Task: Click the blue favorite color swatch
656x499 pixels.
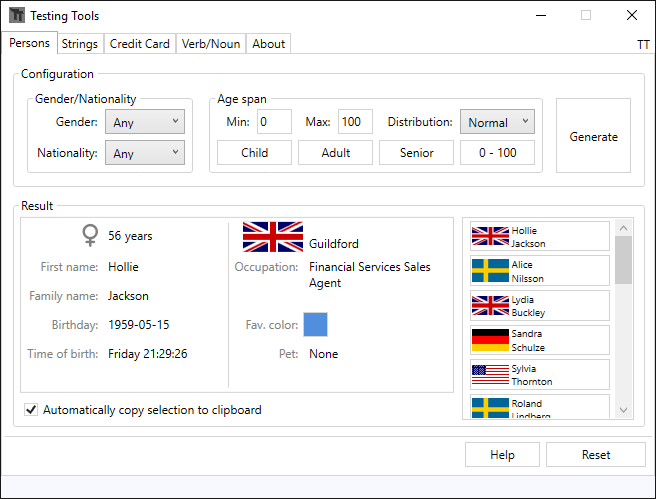Action: point(315,325)
